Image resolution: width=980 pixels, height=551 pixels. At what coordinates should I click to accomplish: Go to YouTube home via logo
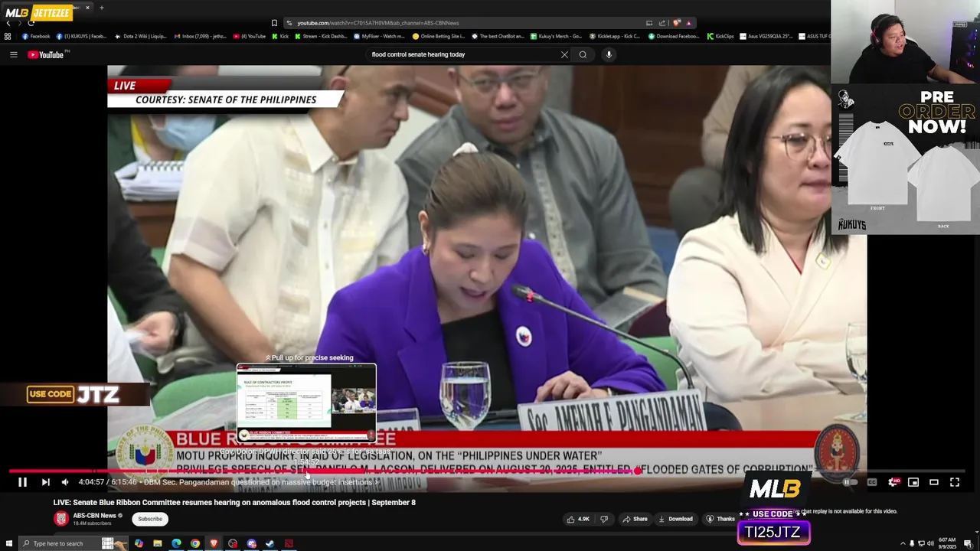pos(46,54)
